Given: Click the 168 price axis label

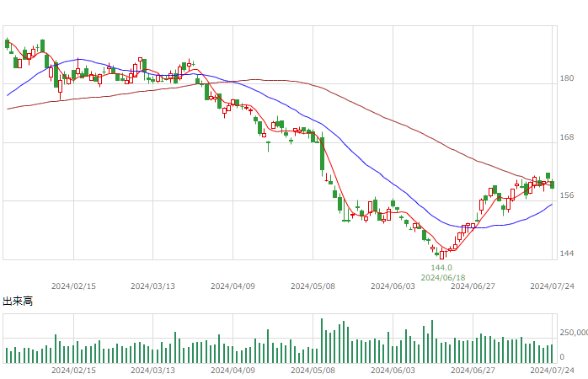Looking at the screenshot, I should pos(567,137).
